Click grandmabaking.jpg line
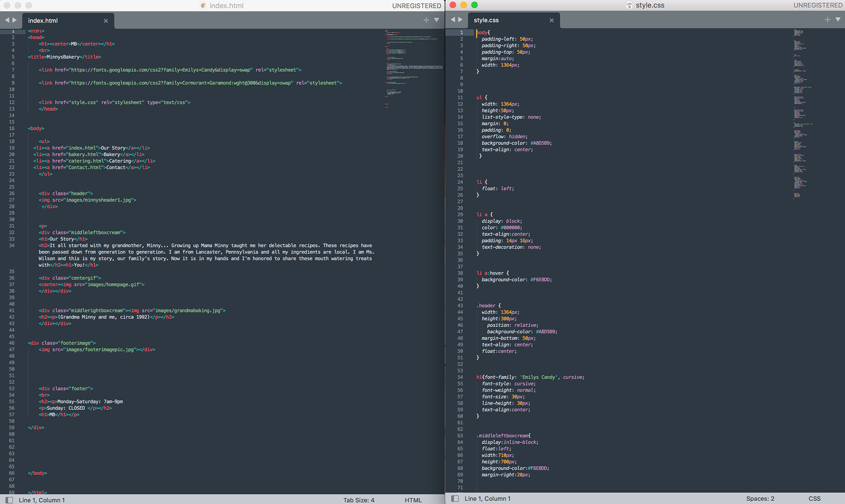The width and height of the screenshot is (845, 504). 132,311
